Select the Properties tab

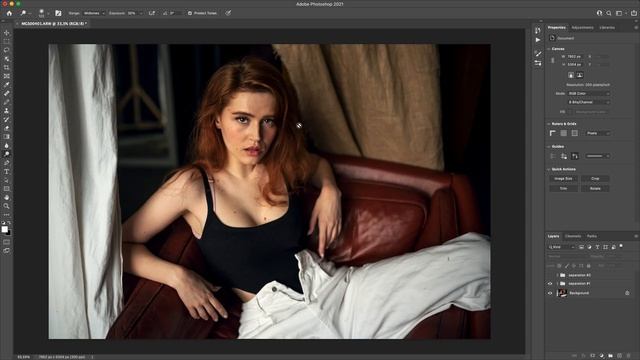point(557,27)
